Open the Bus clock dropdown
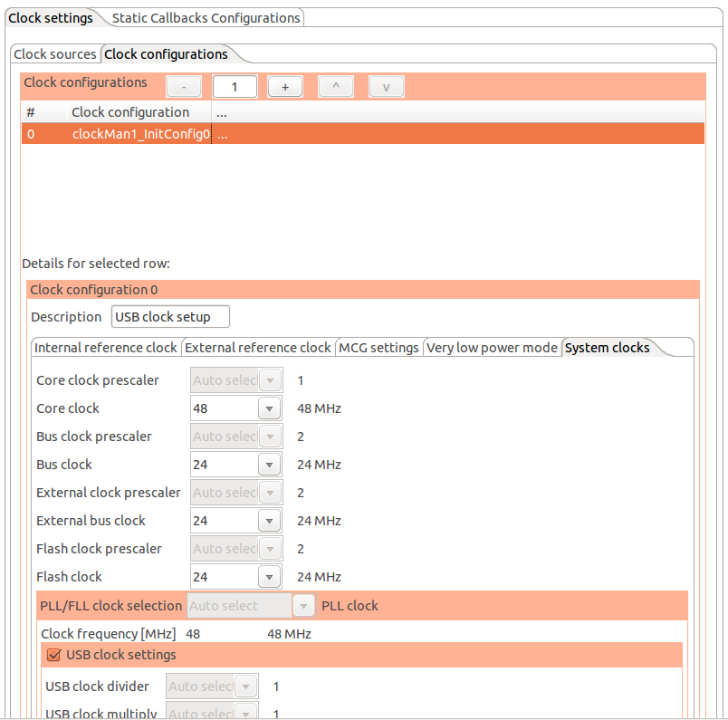The width and height of the screenshot is (728, 720). tap(269, 464)
